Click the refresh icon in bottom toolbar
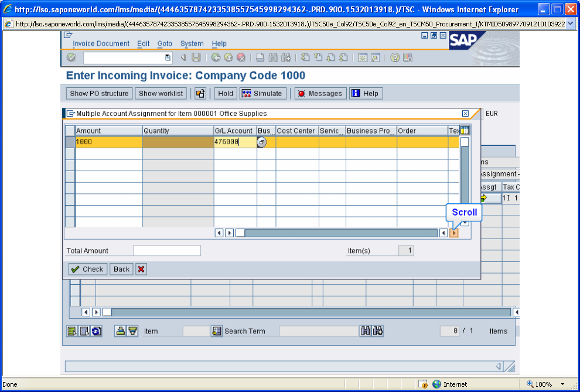This screenshot has height=392, width=580. click(x=97, y=331)
